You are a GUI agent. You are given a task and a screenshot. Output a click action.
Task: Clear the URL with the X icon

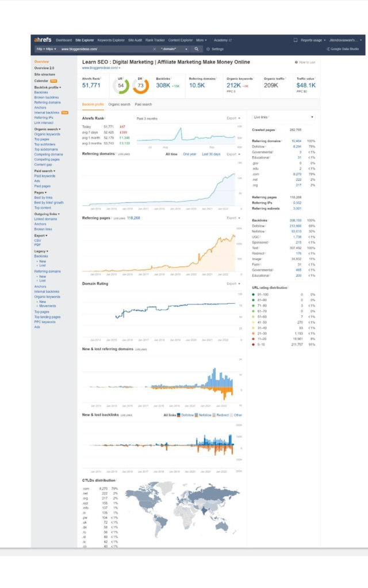pos(154,49)
